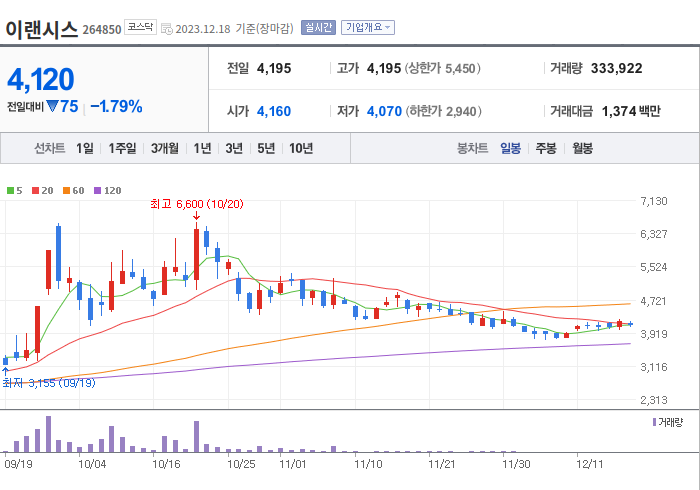Click the stock name 이랜시스
Viewport: 700px width, 490px height.
pos(42,29)
